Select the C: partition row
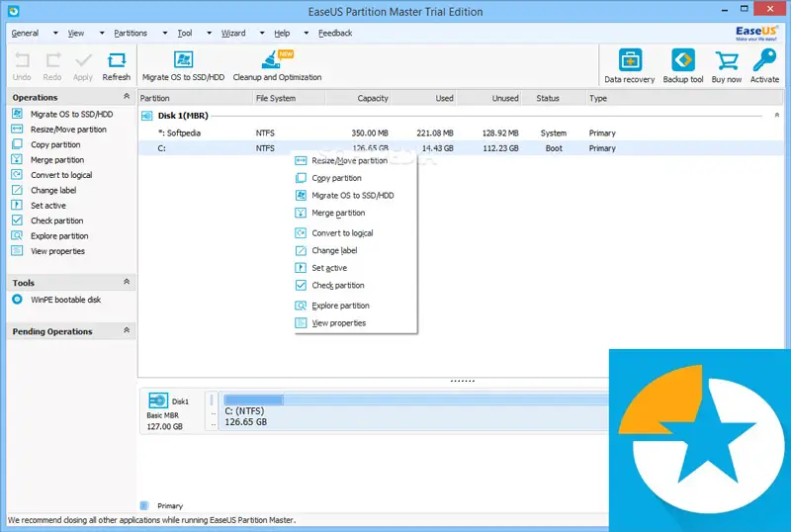791x532 pixels. (x=461, y=148)
